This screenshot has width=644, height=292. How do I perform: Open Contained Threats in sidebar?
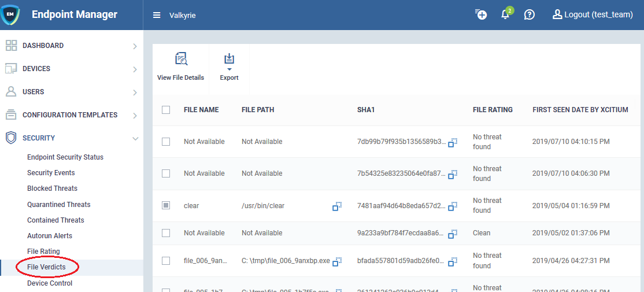tap(55, 220)
